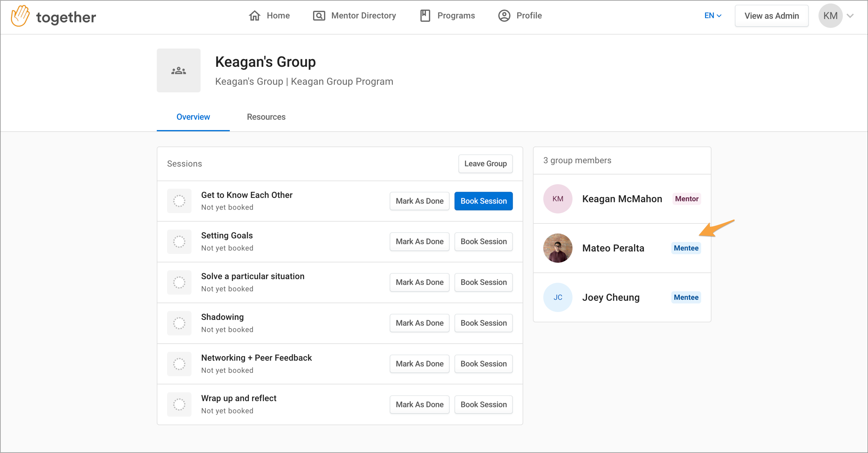
Task: Open Programs from the navigation
Action: point(447,15)
